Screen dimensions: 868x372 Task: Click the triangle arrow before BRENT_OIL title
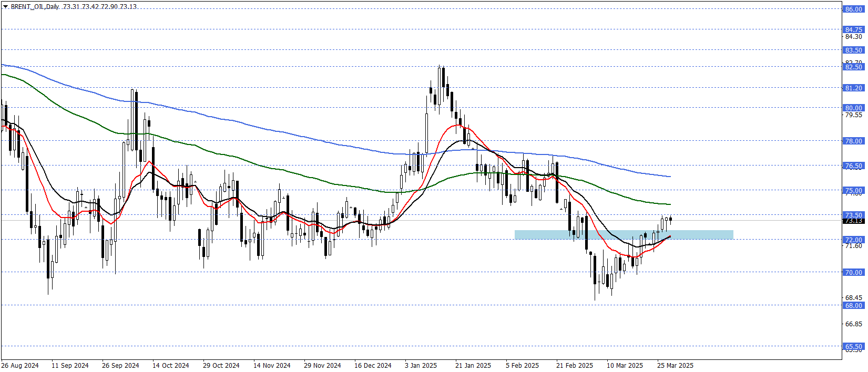point(5,7)
